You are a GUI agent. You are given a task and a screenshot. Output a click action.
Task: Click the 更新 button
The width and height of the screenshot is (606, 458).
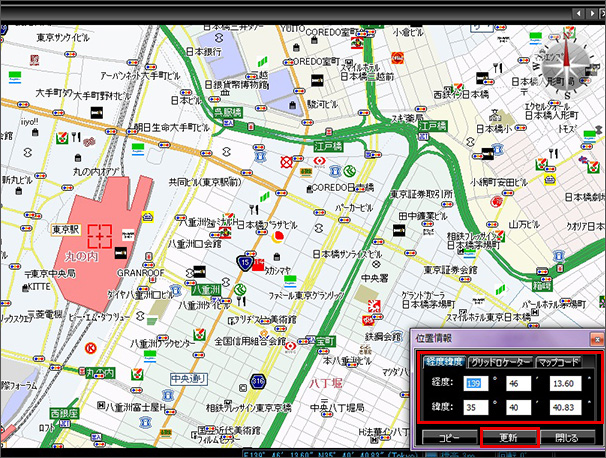(x=509, y=438)
